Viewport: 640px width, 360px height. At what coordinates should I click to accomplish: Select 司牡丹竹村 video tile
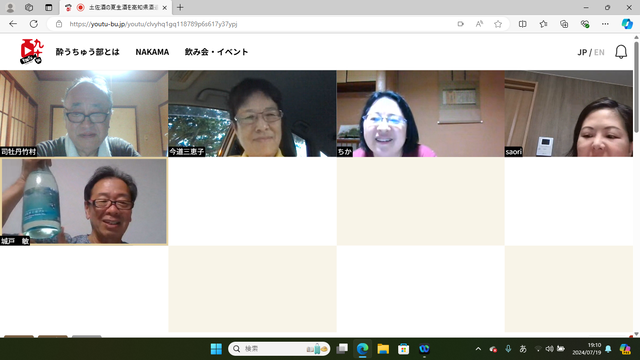84,113
